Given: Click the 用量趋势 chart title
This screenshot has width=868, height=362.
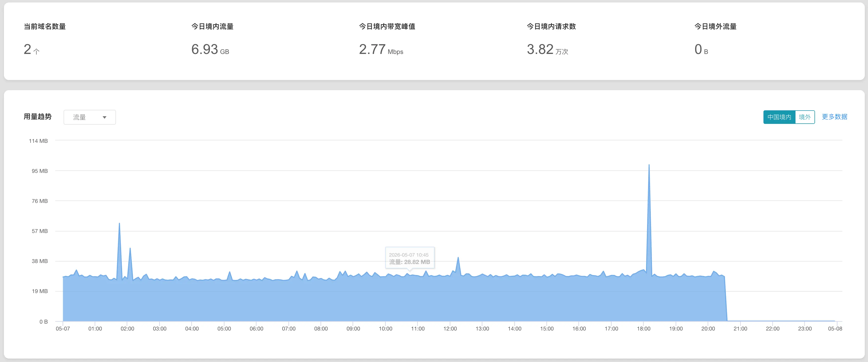Looking at the screenshot, I should (x=37, y=117).
